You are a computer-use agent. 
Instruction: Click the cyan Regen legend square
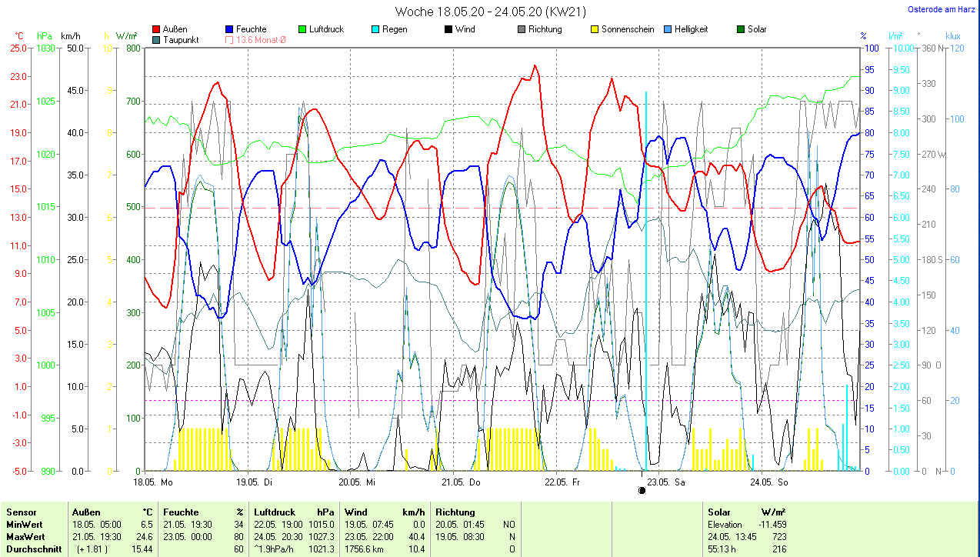(375, 29)
